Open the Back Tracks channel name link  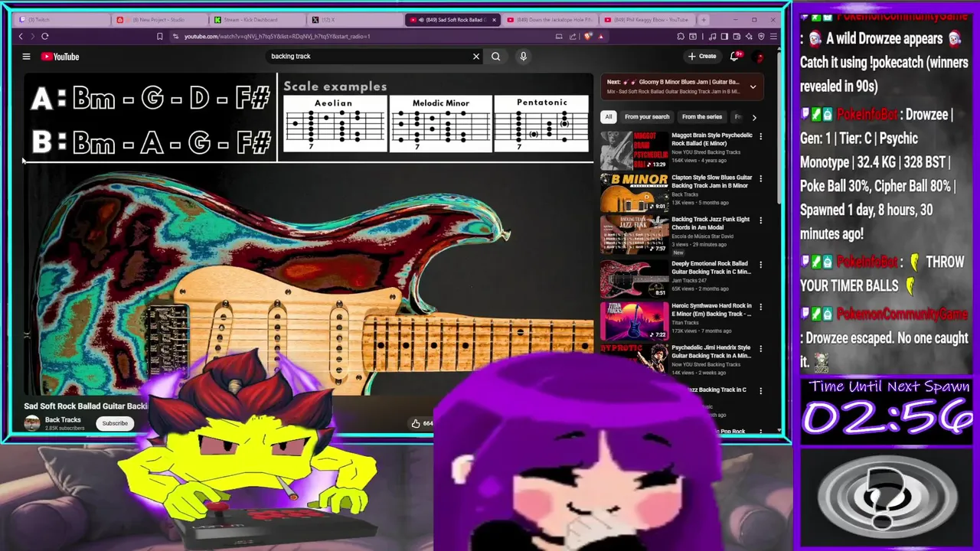[63, 419]
